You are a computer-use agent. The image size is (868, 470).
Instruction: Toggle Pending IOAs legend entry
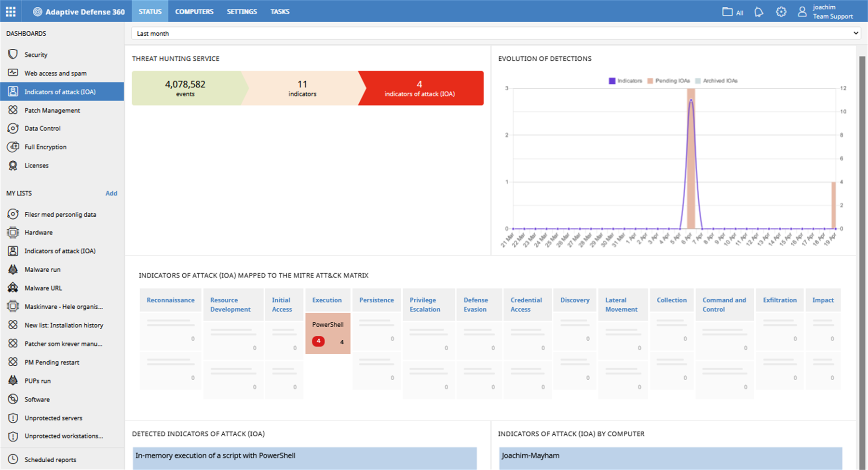point(668,81)
